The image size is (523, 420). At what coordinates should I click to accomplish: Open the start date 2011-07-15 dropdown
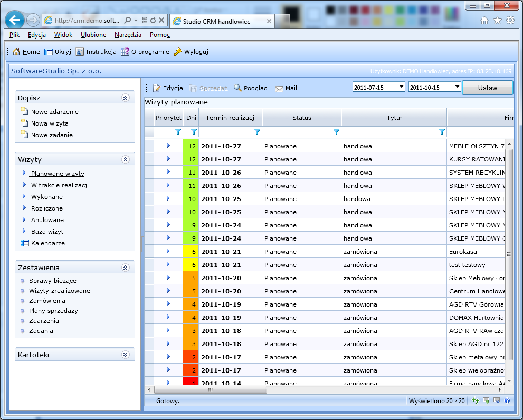click(401, 87)
